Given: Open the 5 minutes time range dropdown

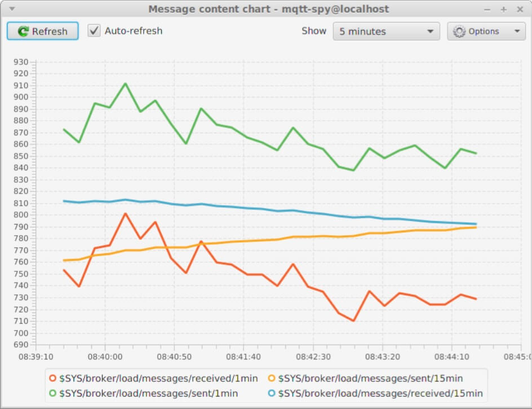Looking at the screenshot, I should click(x=386, y=31).
